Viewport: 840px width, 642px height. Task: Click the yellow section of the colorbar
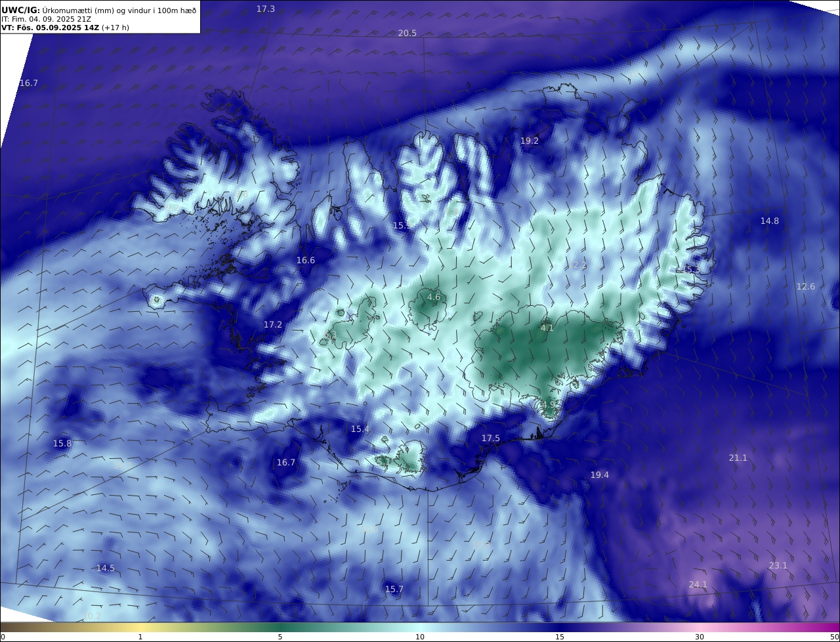(140, 627)
